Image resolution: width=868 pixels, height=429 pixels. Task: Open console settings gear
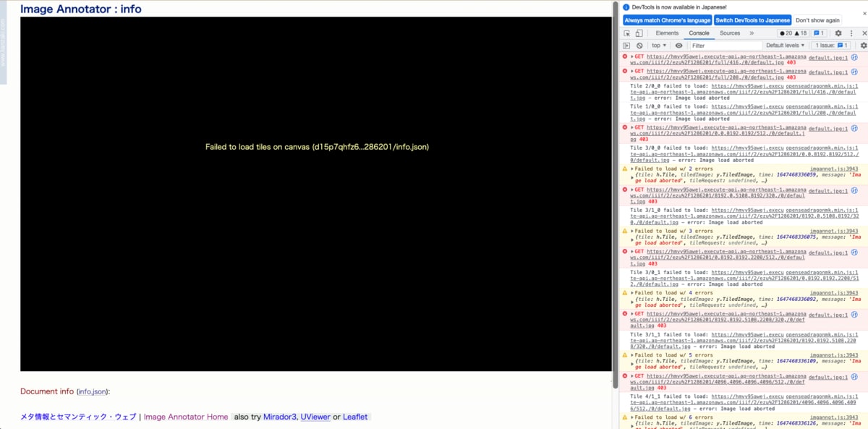point(863,46)
